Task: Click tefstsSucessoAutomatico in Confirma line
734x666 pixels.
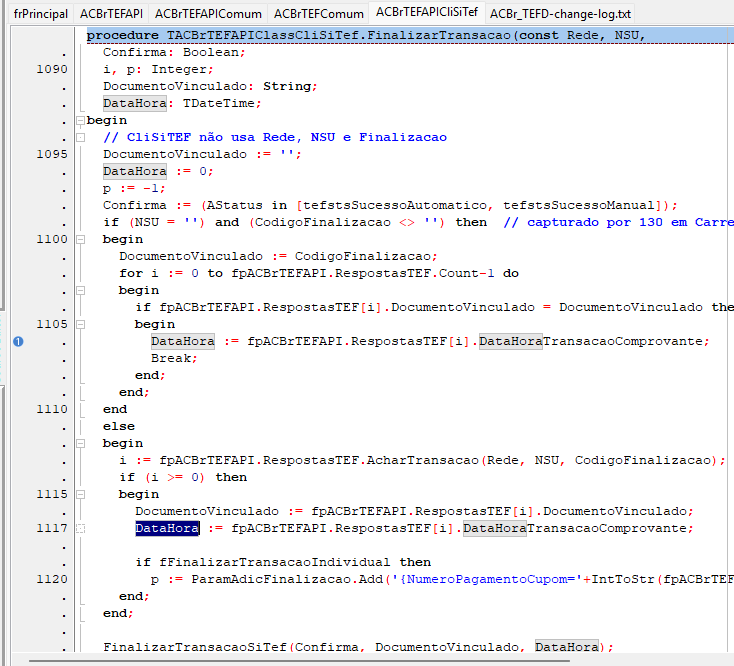Action: click(x=395, y=205)
